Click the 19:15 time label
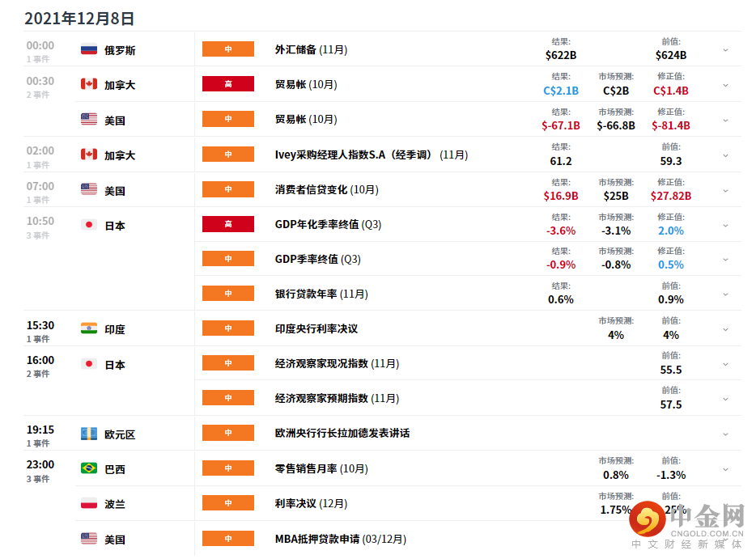756x559 pixels. pos(40,430)
